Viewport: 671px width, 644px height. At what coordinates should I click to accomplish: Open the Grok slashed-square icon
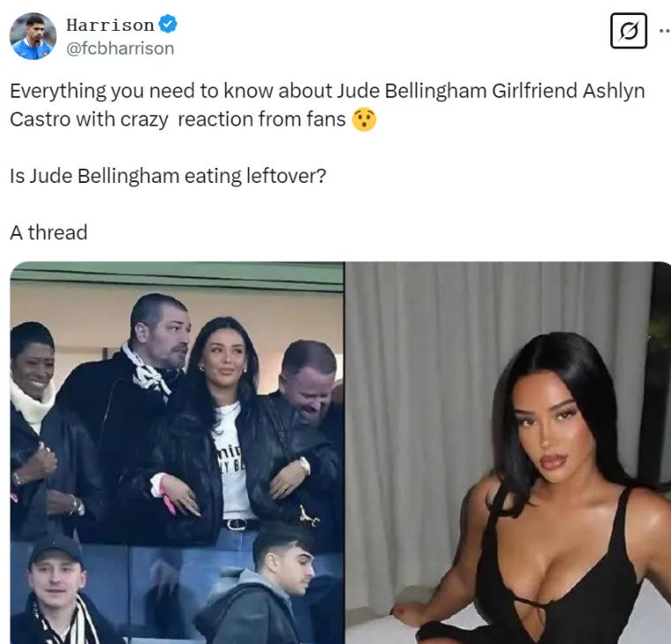point(629,31)
